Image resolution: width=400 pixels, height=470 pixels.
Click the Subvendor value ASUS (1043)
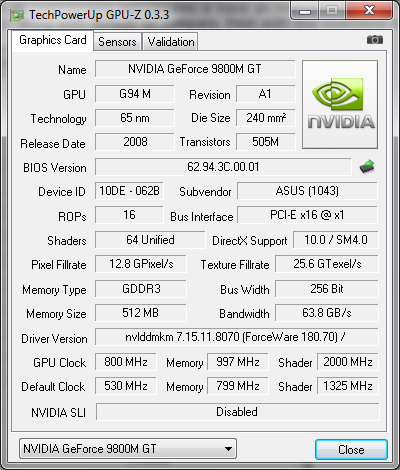click(x=307, y=191)
